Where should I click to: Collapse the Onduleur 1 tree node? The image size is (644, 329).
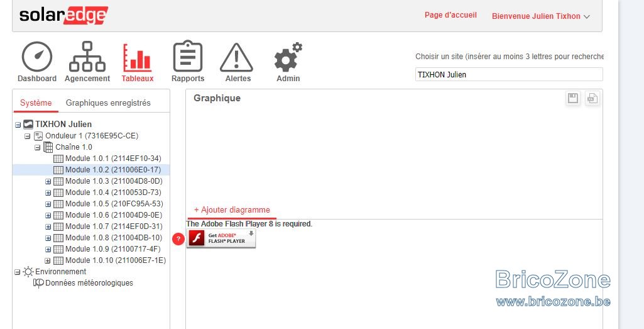tap(28, 136)
